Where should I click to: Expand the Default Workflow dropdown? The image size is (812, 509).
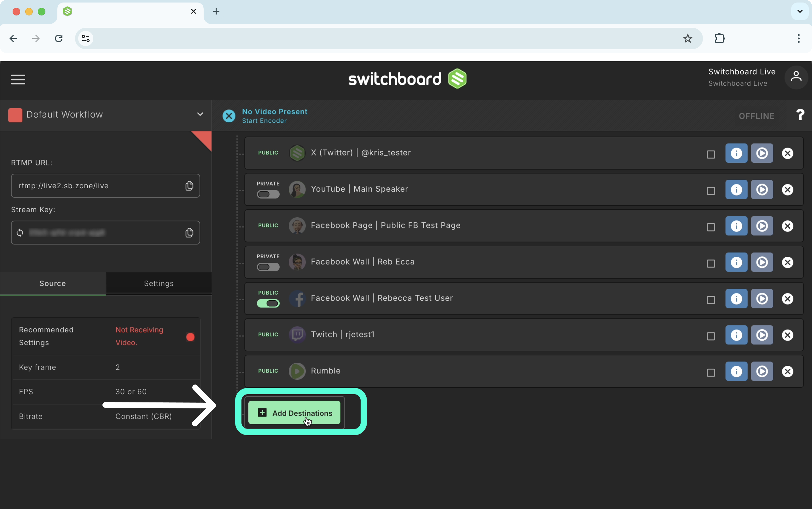200,114
